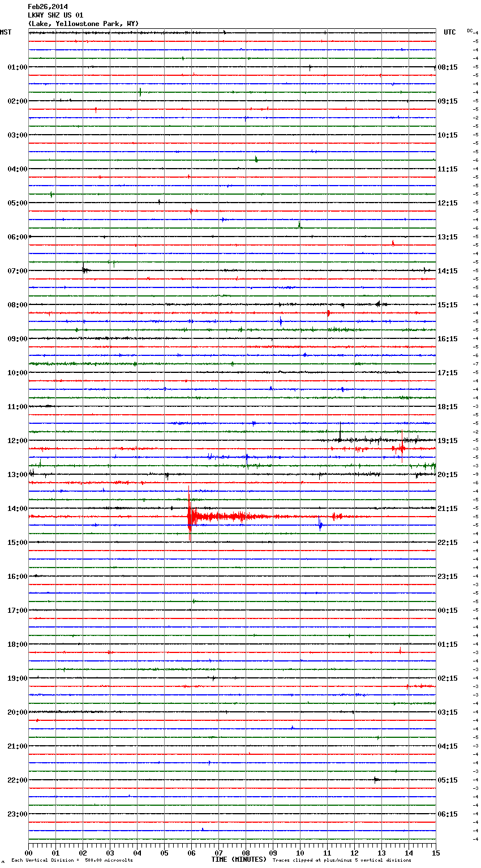Click the MST timezone label
The height and width of the screenshot is (868, 481).
(x=6, y=32)
